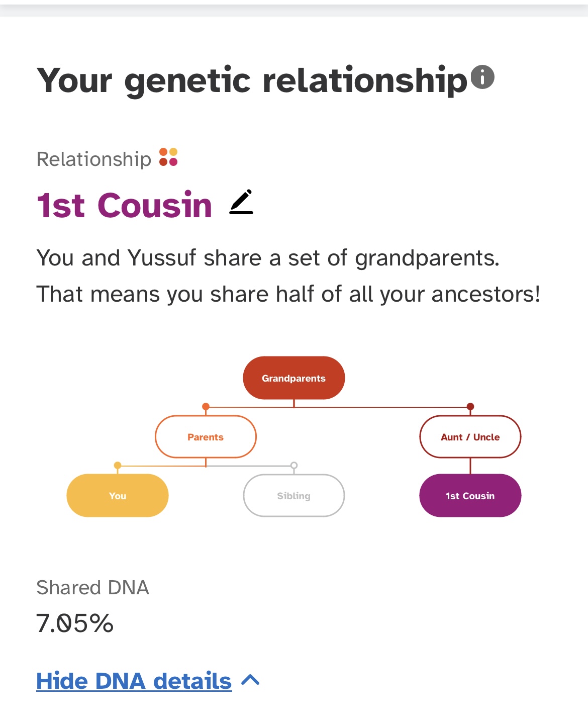588x724 pixels.
Task: Click the Your genetic relationship title
Action: (x=252, y=80)
